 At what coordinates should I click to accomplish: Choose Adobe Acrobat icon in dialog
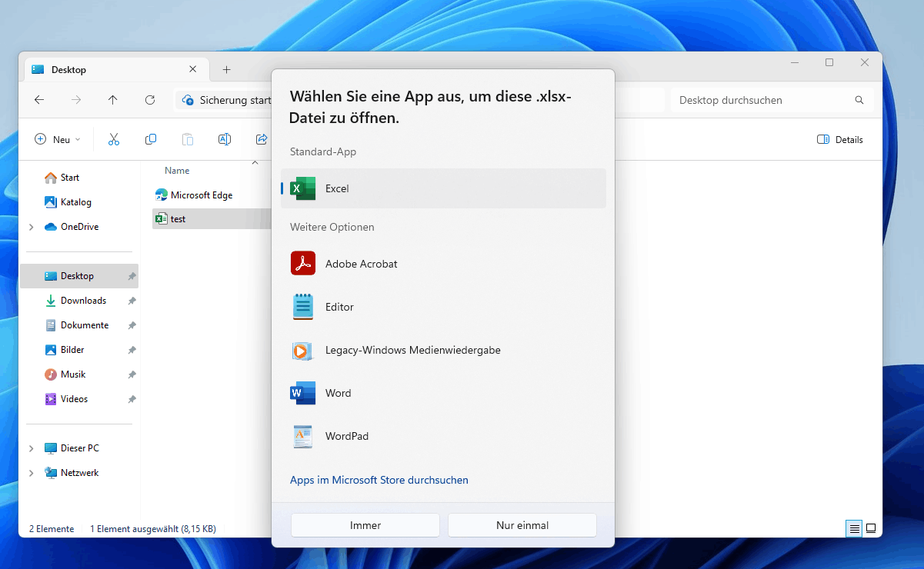(303, 264)
